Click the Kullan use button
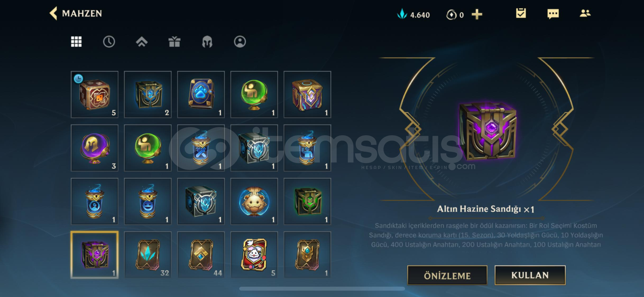 tap(530, 275)
